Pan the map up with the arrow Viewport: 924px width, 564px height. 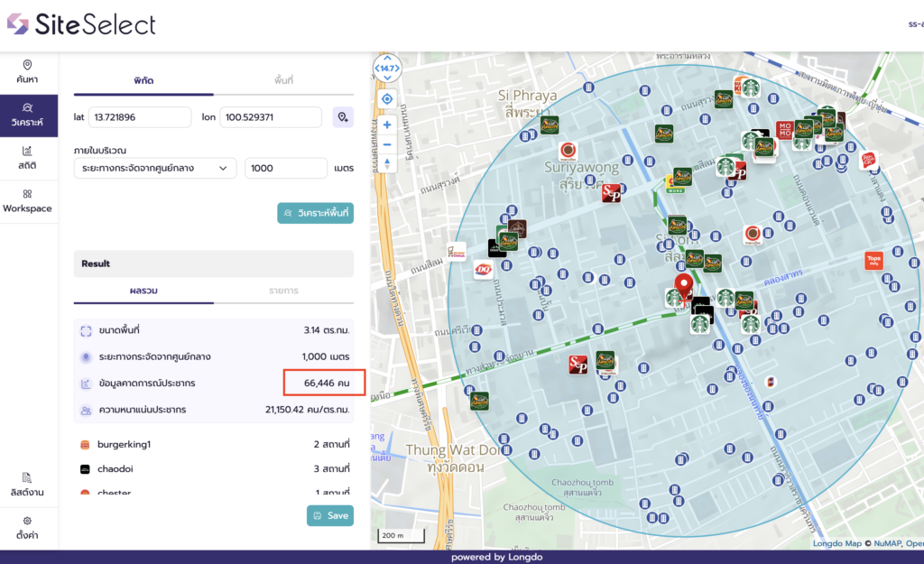[387, 59]
